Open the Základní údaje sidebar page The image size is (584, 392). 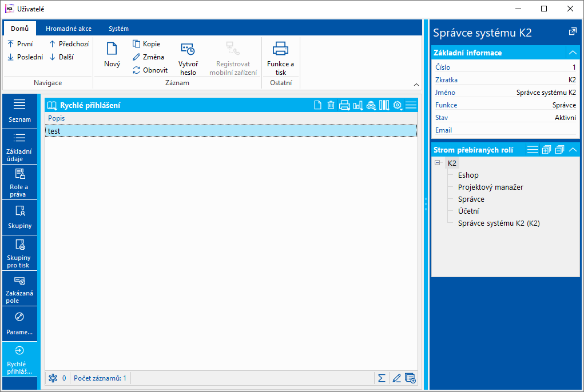[20, 147]
